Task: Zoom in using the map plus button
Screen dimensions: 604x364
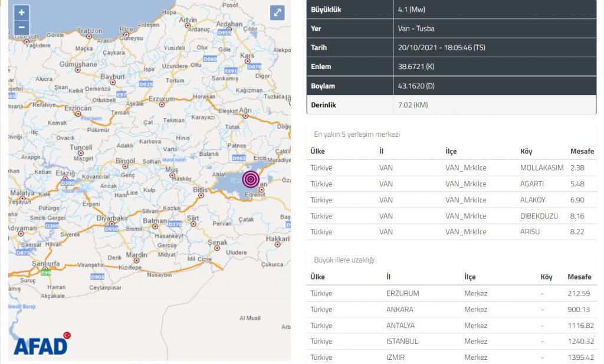Action: 21,12
